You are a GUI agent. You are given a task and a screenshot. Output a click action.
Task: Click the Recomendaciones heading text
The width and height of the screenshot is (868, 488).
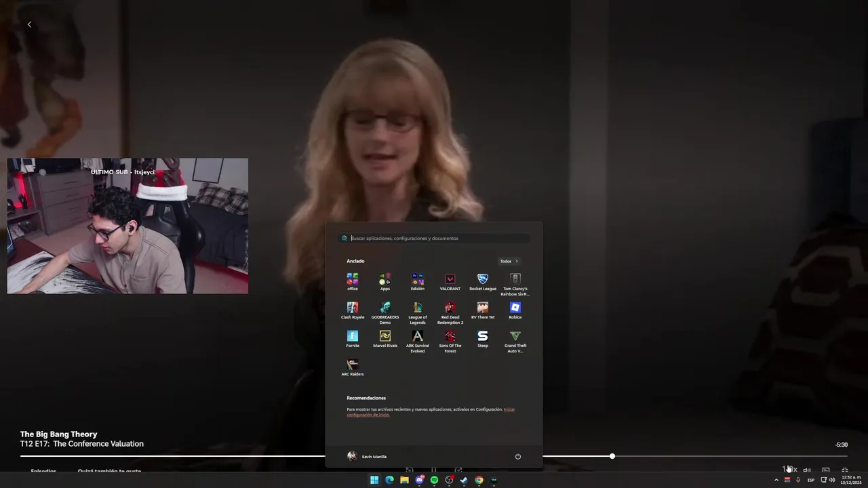point(366,398)
